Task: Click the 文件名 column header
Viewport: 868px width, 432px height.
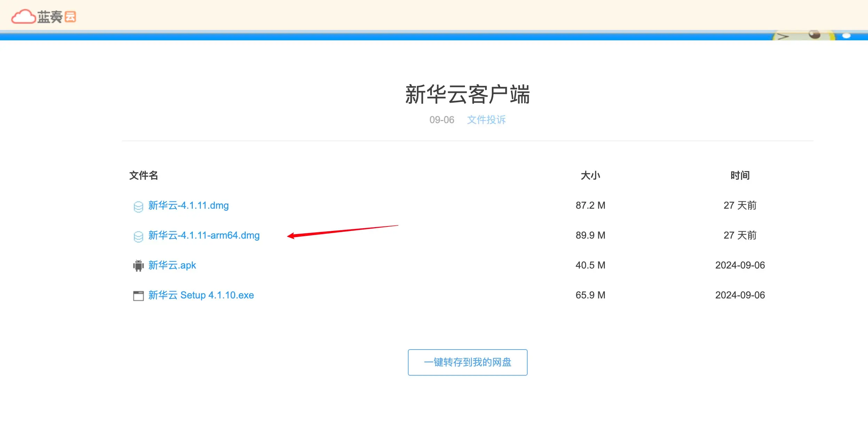Action: [x=143, y=175]
